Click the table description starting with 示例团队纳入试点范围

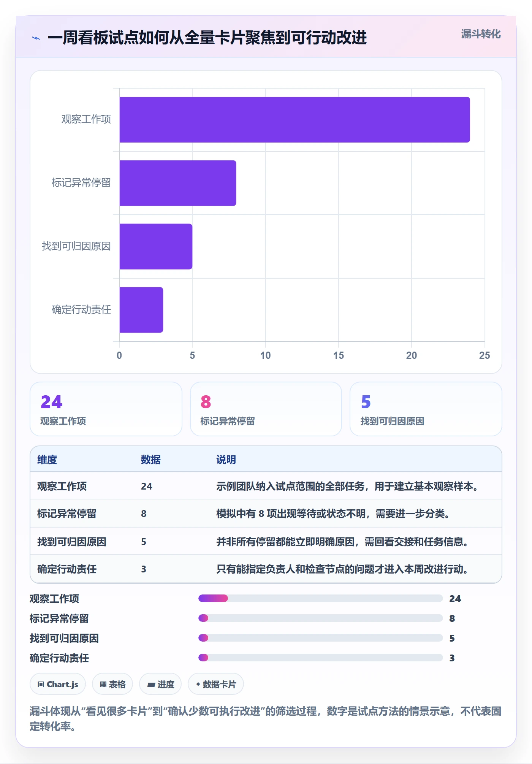347,486
